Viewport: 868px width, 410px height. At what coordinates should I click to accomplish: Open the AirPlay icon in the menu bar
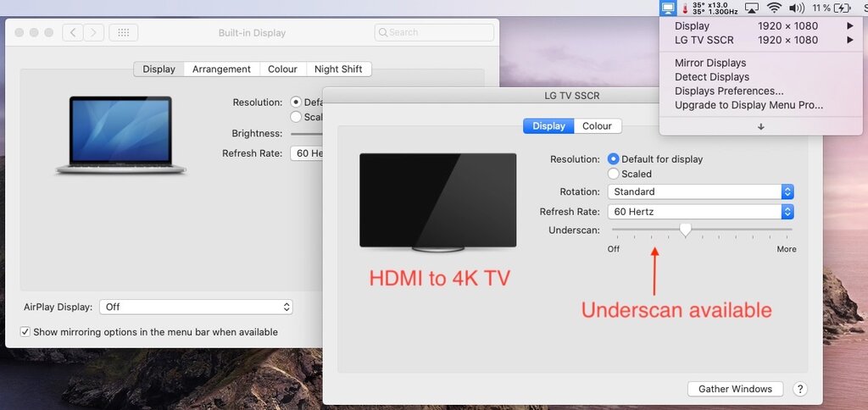[x=751, y=8]
